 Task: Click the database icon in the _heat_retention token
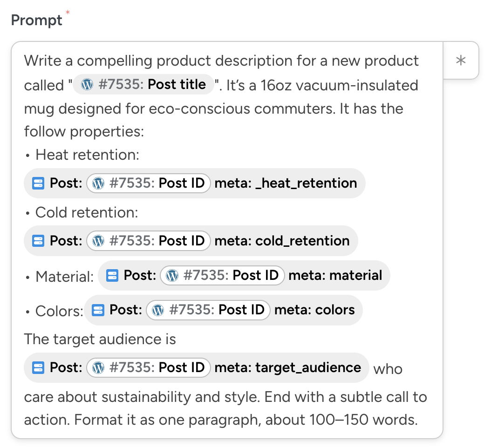pyautogui.click(x=38, y=183)
